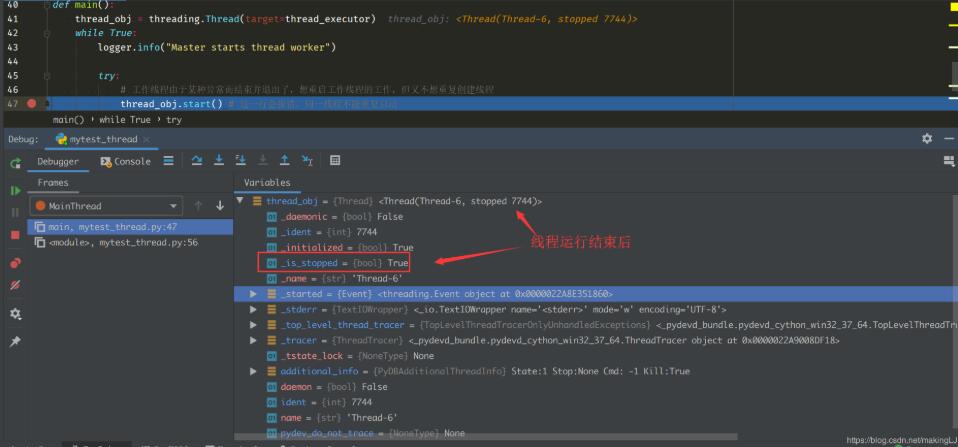Click the Frames panel tab
The width and height of the screenshot is (958, 447).
tap(53, 183)
